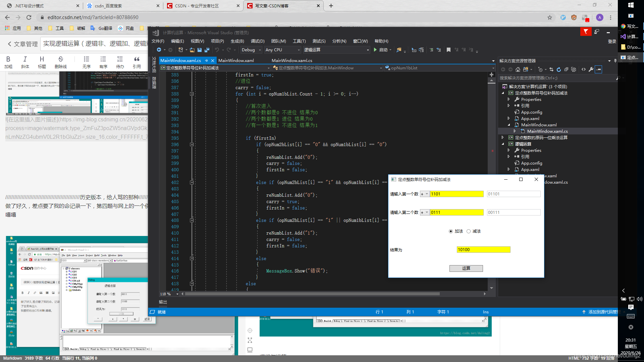Click the View Code angle-brackets icon
The image size is (644, 362).
pos(584,69)
